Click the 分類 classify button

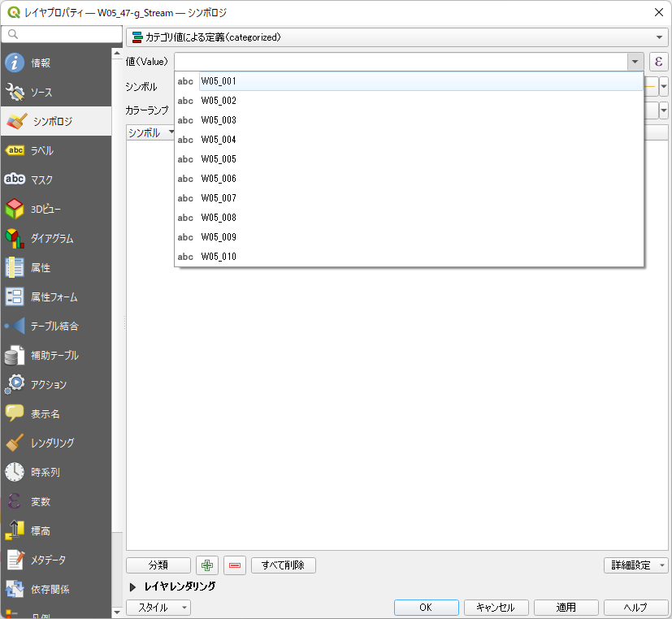click(158, 565)
